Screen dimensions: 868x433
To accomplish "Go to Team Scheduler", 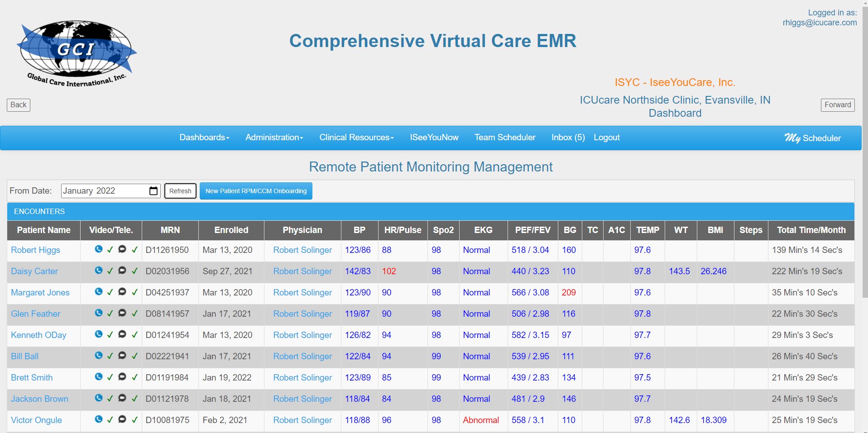I will [x=505, y=138].
